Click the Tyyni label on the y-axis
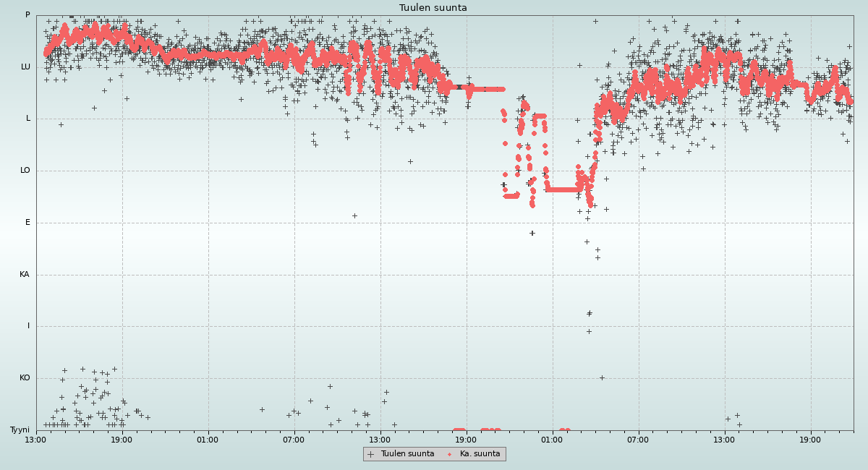Screen dimensions: 868x470 point(20,430)
